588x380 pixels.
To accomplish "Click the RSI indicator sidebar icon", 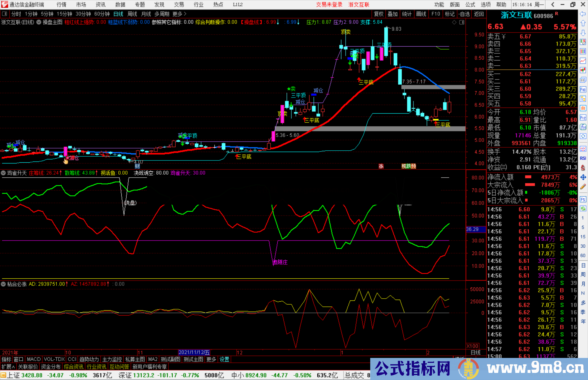I will tap(583, 158).
